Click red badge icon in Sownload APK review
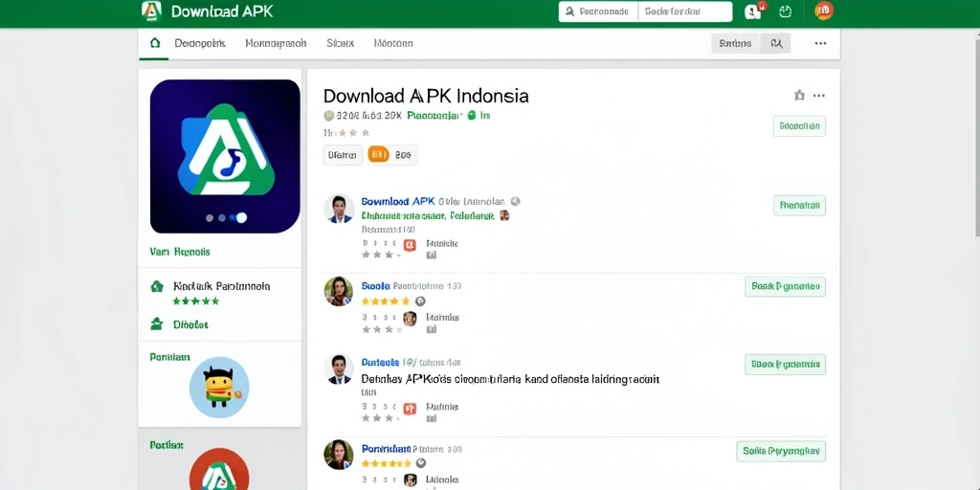Image resolution: width=980 pixels, height=490 pixels. (x=410, y=244)
